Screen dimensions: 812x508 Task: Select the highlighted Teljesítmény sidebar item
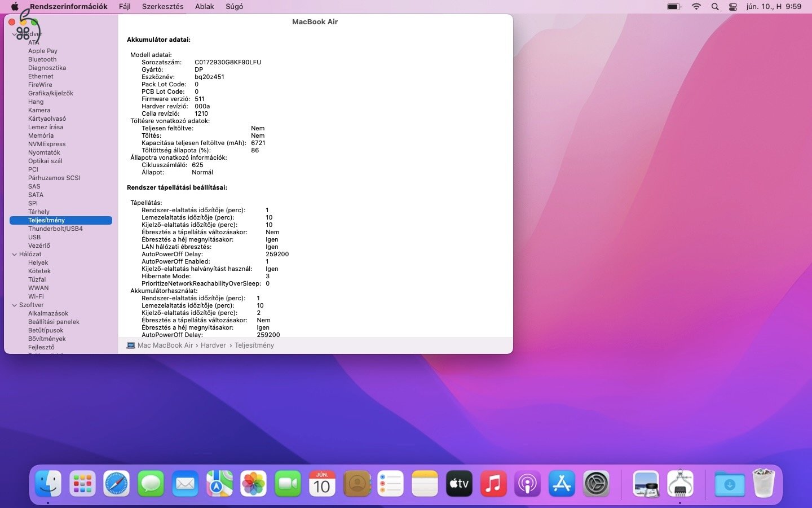click(61, 220)
